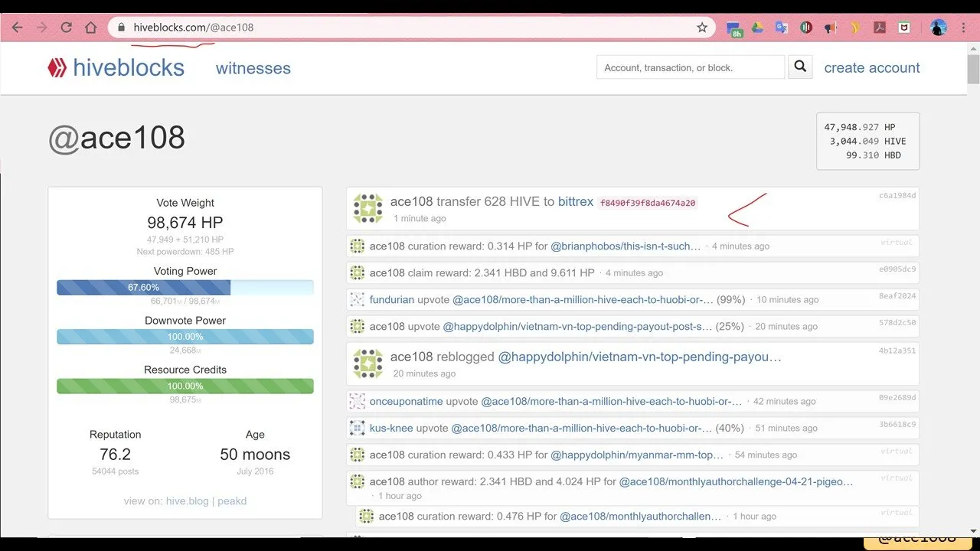This screenshot has width=980, height=551.
Task: Open the 8h tab timer extension
Action: 734,28
